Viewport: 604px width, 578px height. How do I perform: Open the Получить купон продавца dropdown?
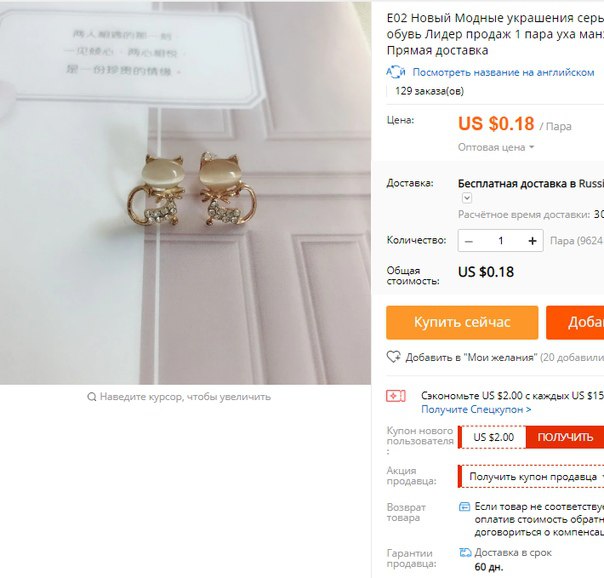pos(533,477)
